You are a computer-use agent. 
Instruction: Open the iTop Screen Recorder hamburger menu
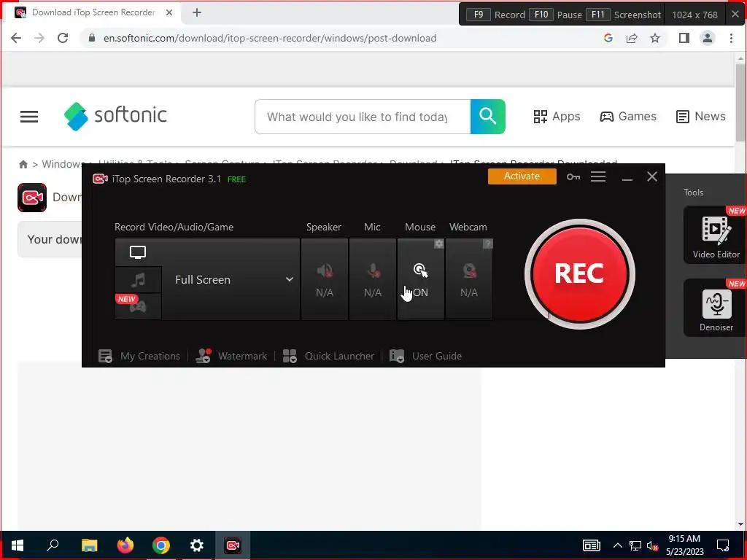tap(598, 176)
